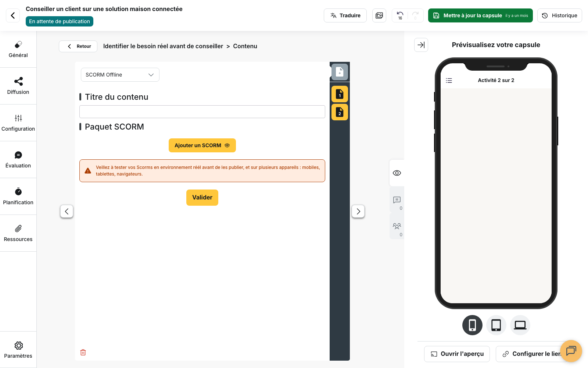Select page 1 in the page strip
588x368 pixels.
click(340, 94)
